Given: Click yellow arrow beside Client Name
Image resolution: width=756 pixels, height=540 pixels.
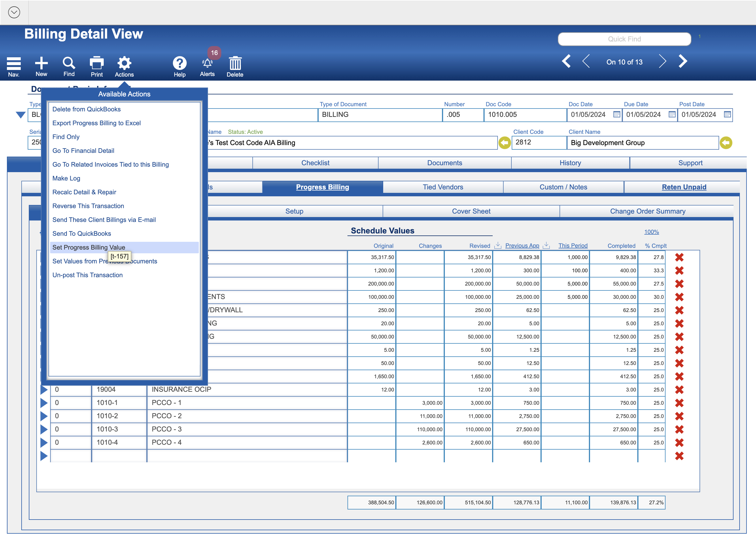Looking at the screenshot, I should coord(726,143).
